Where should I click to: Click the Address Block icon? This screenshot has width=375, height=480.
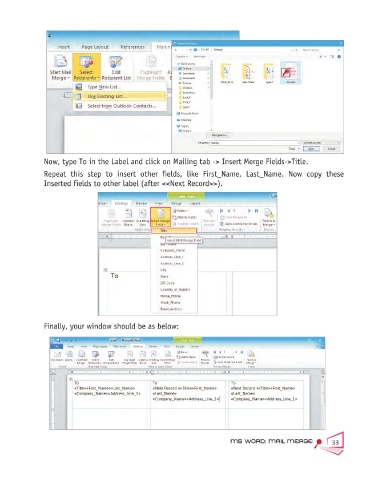(x=128, y=218)
